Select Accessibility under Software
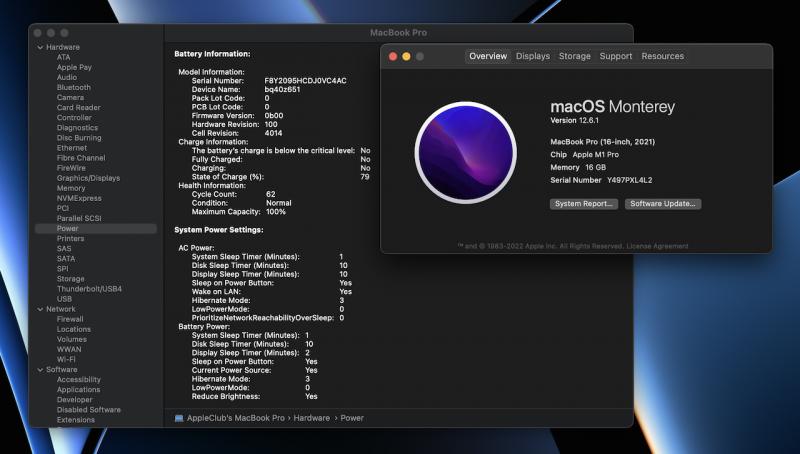This screenshot has height=454, width=800. [x=79, y=380]
